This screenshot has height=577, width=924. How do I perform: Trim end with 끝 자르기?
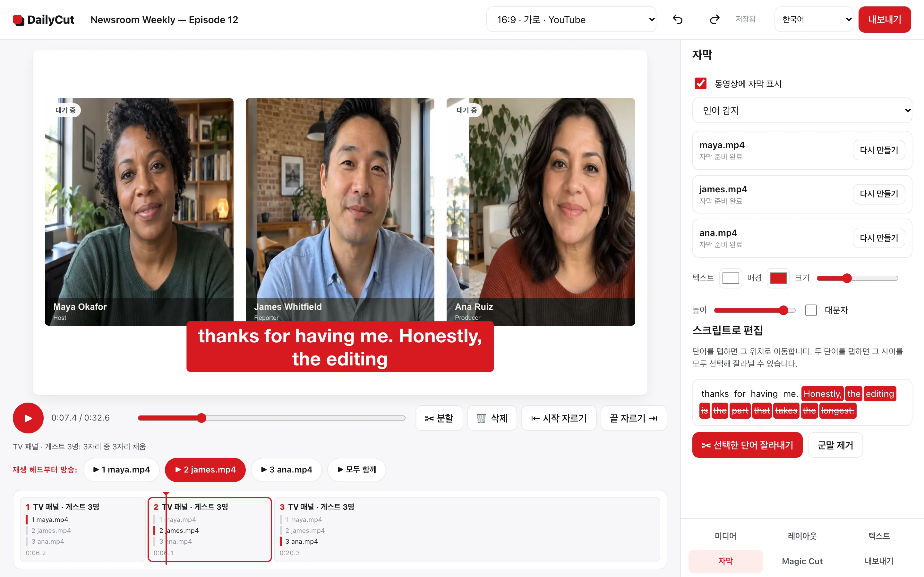pyautogui.click(x=633, y=418)
